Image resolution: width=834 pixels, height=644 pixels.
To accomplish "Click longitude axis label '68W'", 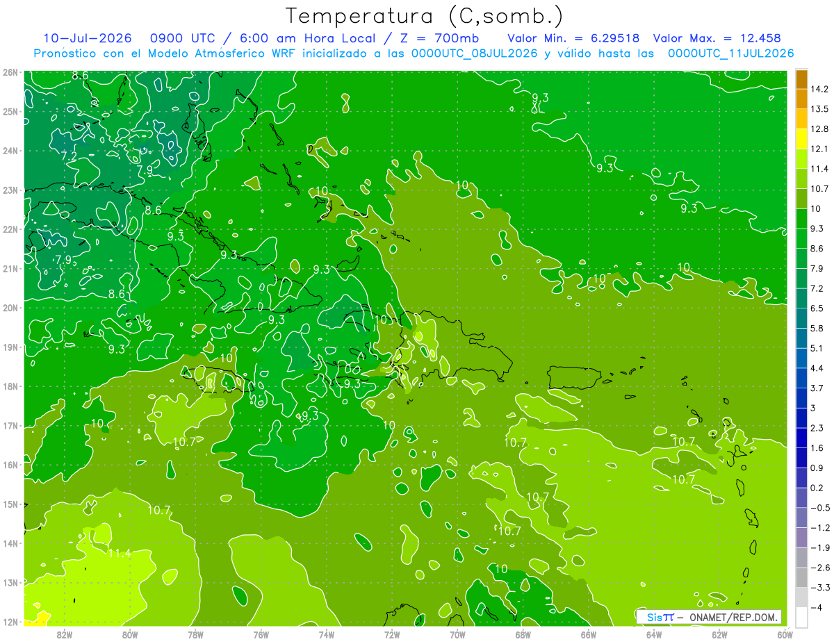I will [x=523, y=634].
